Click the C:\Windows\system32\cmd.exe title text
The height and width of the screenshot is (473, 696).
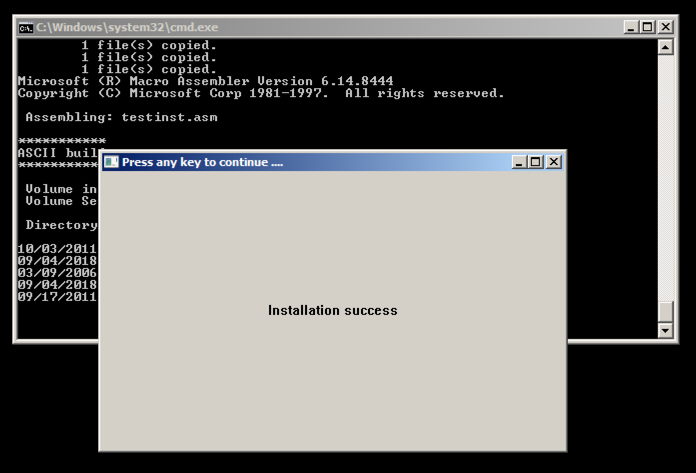[x=127, y=28]
